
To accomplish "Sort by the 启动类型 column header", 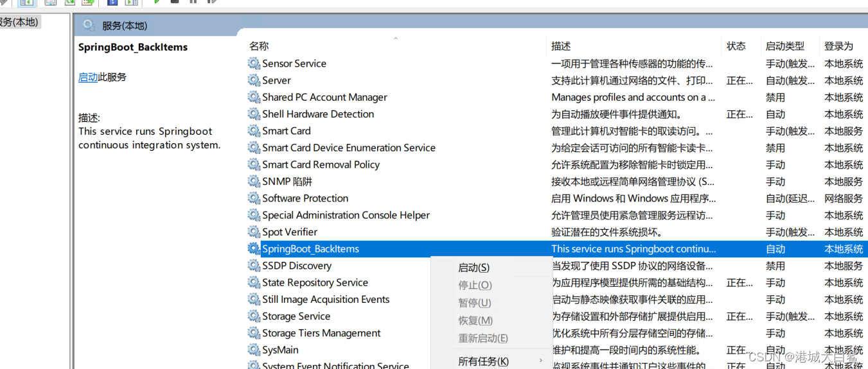I will point(784,46).
